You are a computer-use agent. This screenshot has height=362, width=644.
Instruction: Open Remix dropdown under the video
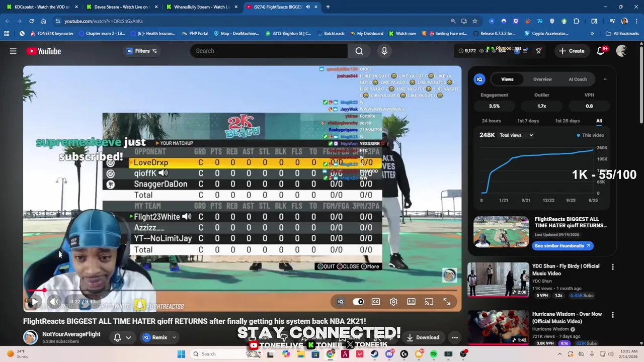159,337
